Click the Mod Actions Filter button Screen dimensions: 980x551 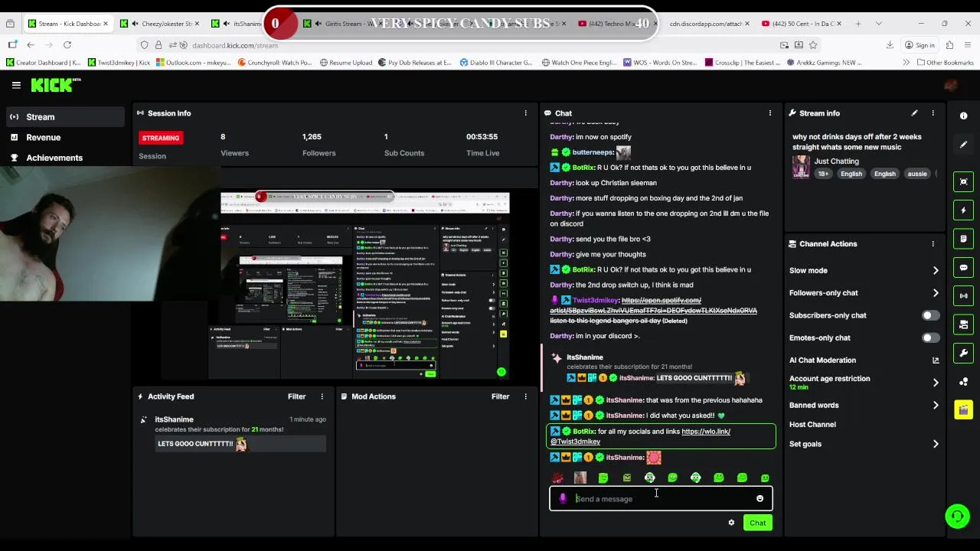500,396
